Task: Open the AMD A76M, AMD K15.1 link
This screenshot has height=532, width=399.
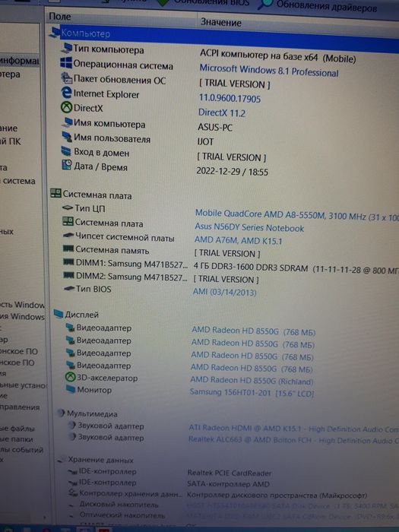Action: (x=238, y=240)
